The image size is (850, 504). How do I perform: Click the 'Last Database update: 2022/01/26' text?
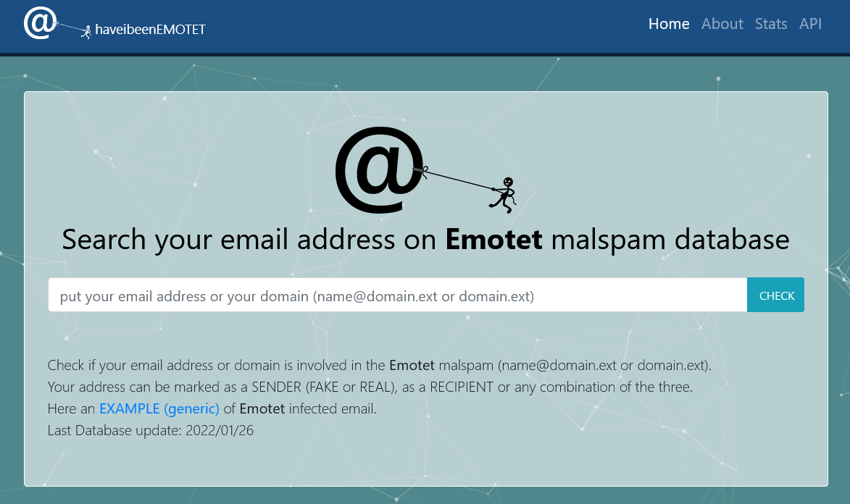(150, 430)
